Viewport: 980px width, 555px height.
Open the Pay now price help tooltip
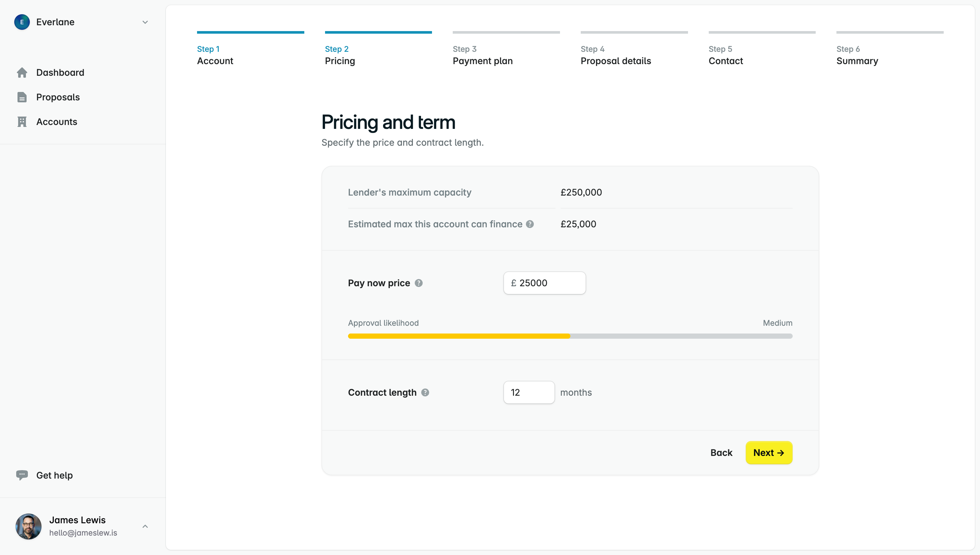click(418, 283)
